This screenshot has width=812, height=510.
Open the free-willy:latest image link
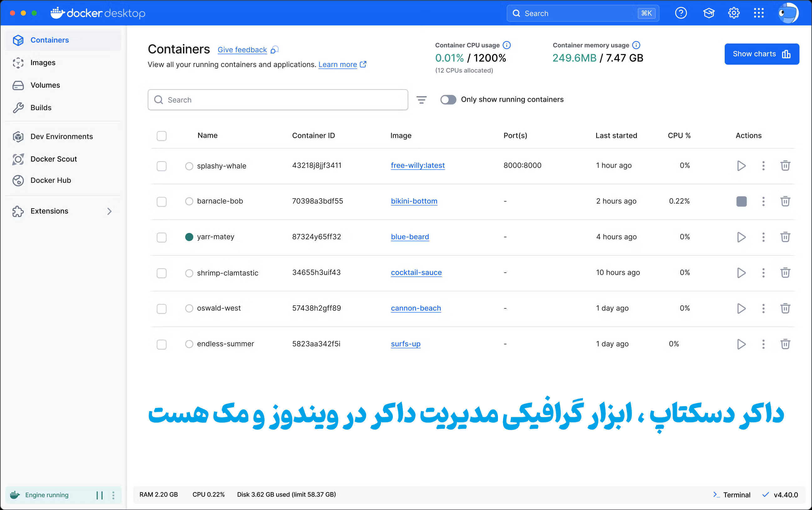[x=418, y=165]
